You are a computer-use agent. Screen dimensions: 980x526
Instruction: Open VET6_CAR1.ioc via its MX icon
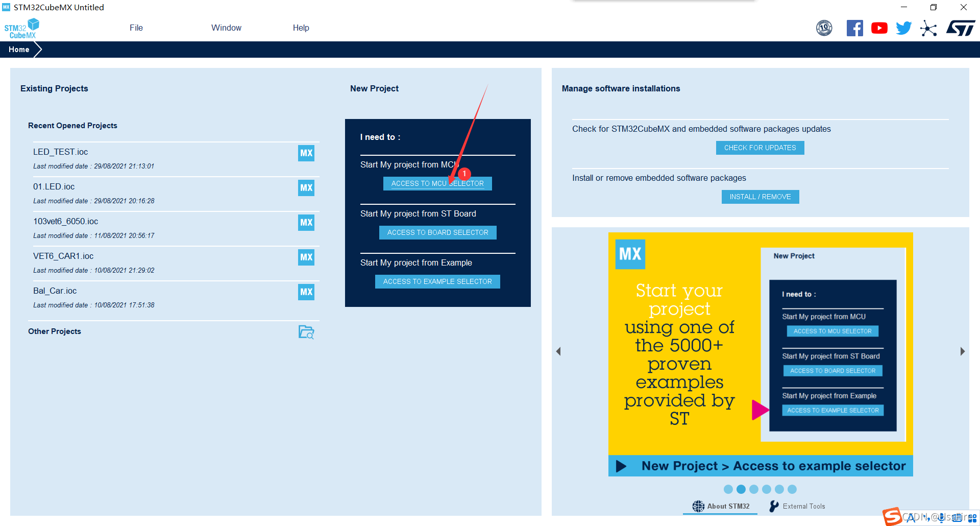point(306,257)
